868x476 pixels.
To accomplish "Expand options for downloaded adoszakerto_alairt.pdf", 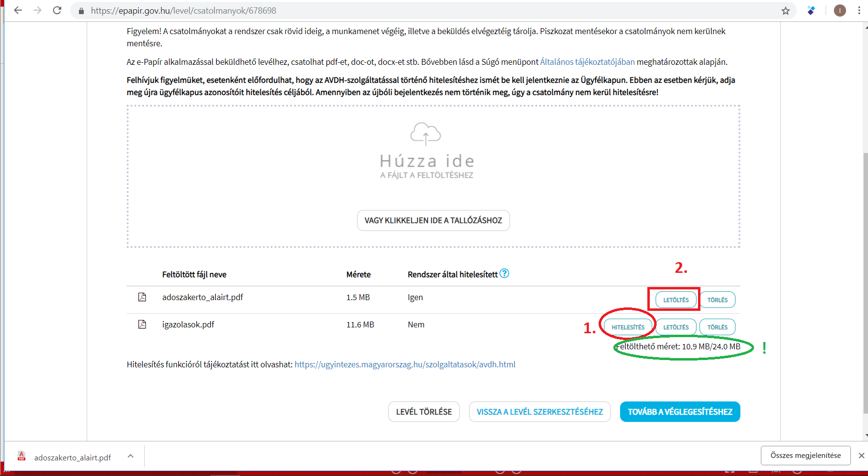I will pyautogui.click(x=130, y=457).
